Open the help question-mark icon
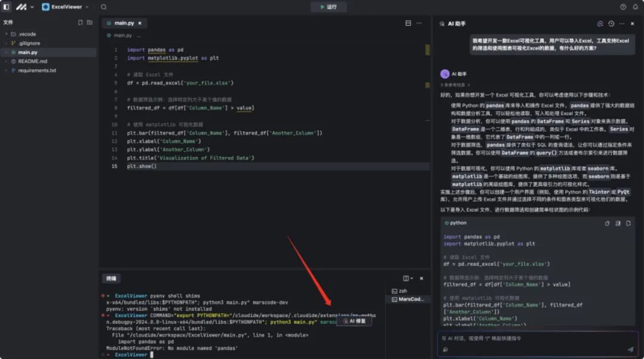The width and height of the screenshot is (644, 359). click(623, 7)
